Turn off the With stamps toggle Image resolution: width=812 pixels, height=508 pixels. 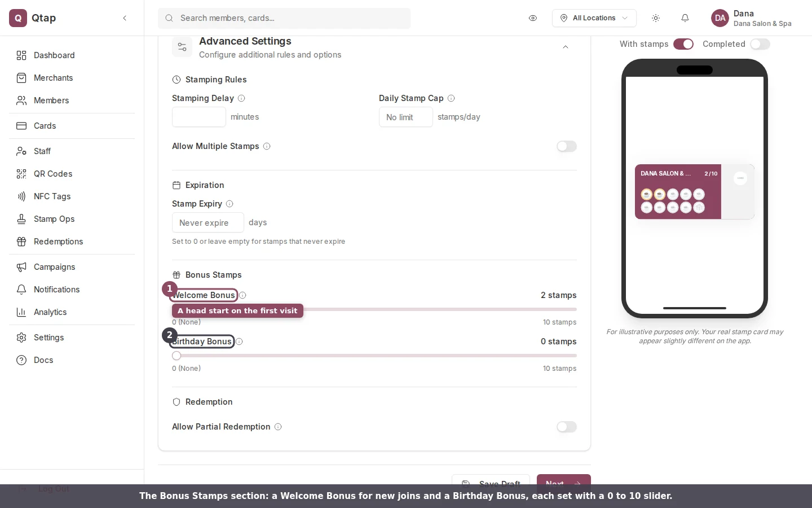(683, 44)
